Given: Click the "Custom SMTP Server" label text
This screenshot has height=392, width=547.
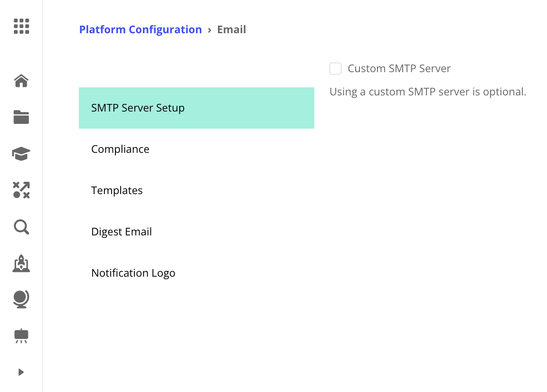Looking at the screenshot, I should tap(399, 68).
